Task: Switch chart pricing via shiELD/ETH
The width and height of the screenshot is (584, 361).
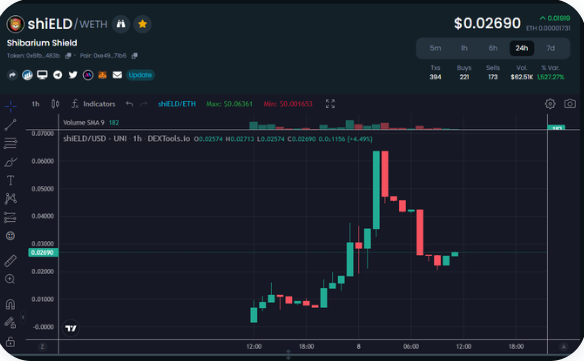Action: point(177,104)
